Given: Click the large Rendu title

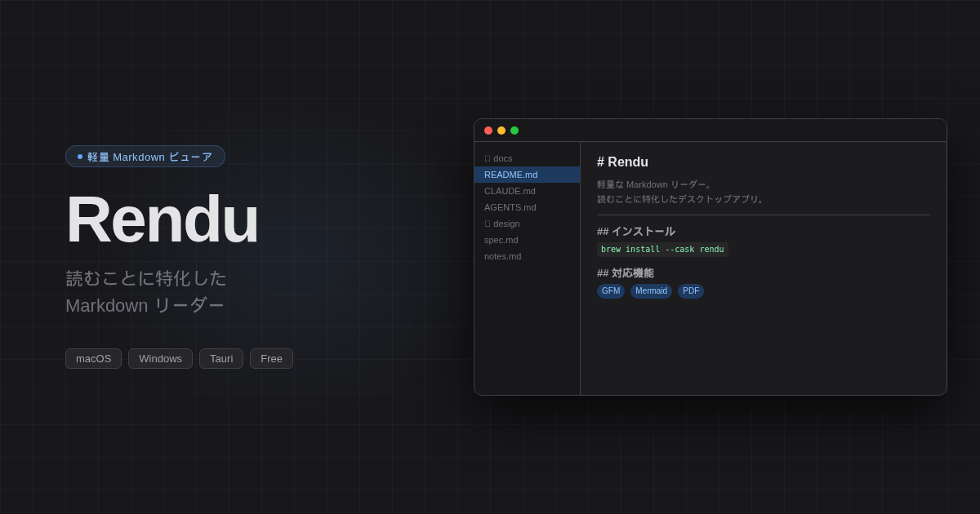Looking at the screenshot, I should pos(162,219).
